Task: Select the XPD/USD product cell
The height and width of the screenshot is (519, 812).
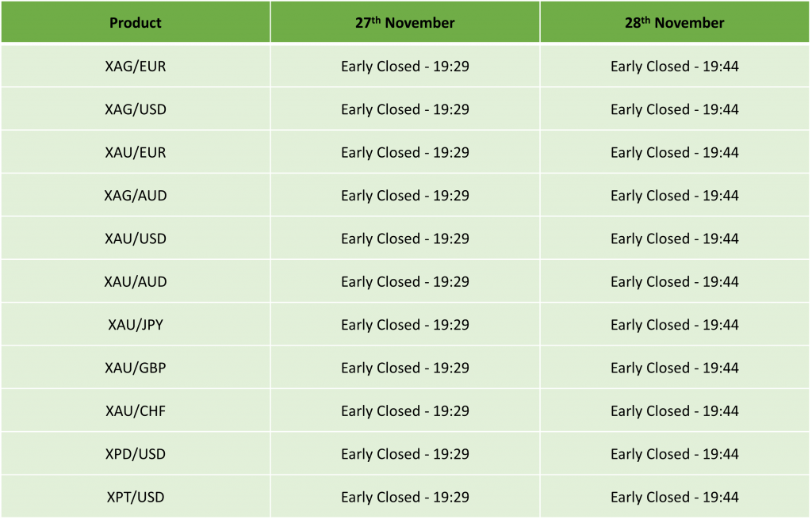Action: (136, 454)
